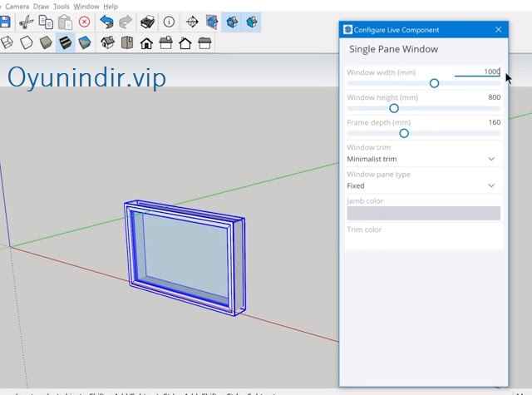Screen dimensions: 532x395
Task: Set camera to Iso view
Action: 107,43
